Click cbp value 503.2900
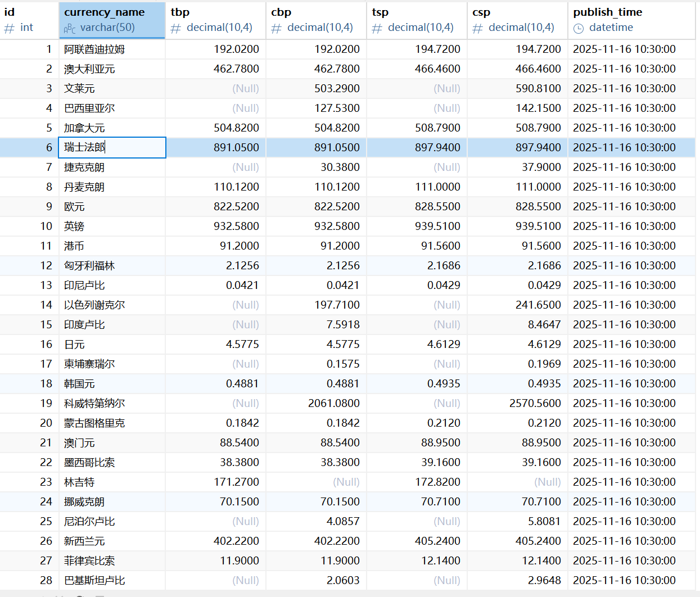Viewport: 700px width, 597px height. click(x=337, y=89)
